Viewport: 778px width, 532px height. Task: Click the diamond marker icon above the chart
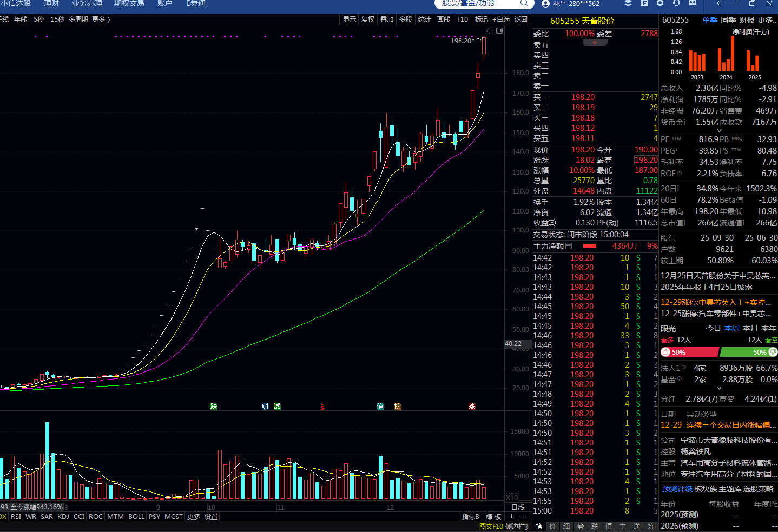[490, 31]
